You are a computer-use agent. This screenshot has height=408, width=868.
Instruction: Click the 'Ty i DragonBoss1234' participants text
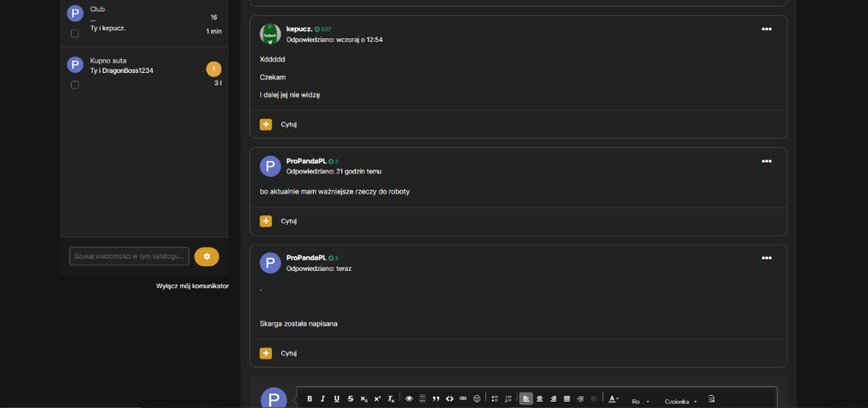click(x=122, y=71)
